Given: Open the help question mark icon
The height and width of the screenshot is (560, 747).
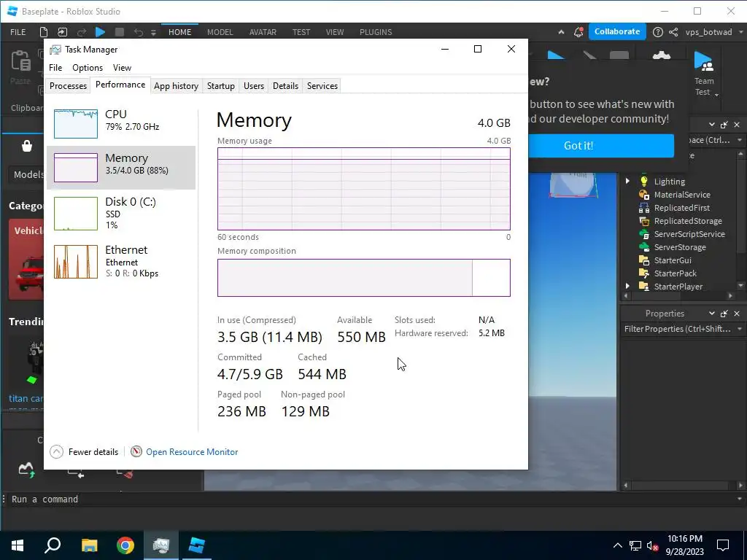Looking at the screenshot, I should tap(657, 32).
